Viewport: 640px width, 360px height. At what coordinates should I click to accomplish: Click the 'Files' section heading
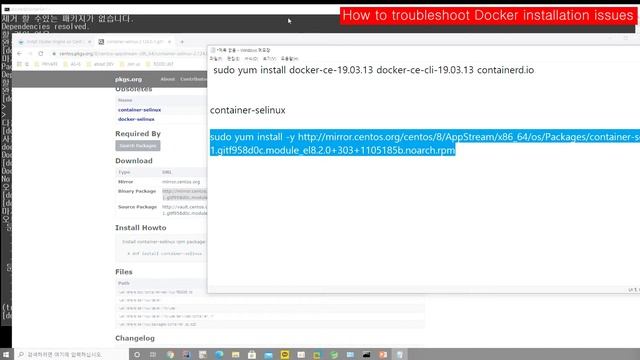tap(124, 272)
